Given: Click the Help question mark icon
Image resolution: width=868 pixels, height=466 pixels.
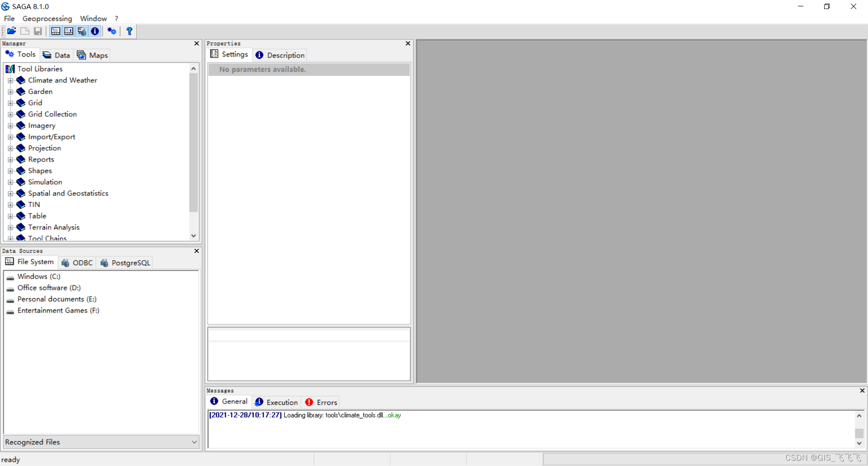Looking at the screenshot, I should [x=129, y=31].
